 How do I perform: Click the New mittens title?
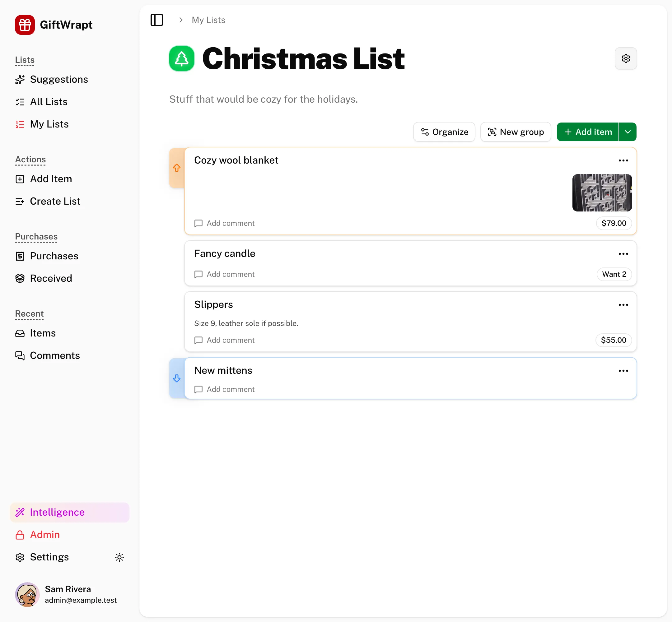click(x=223, y=371)
